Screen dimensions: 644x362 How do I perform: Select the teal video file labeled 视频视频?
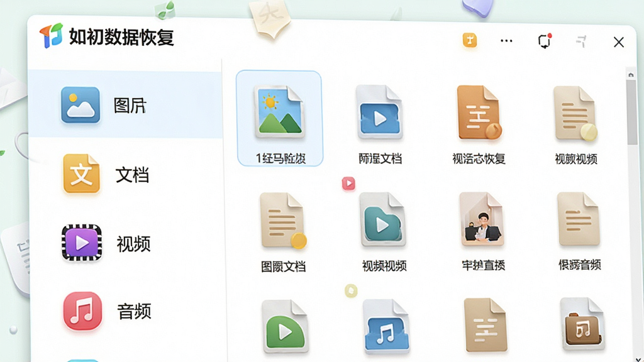point(383,219)
